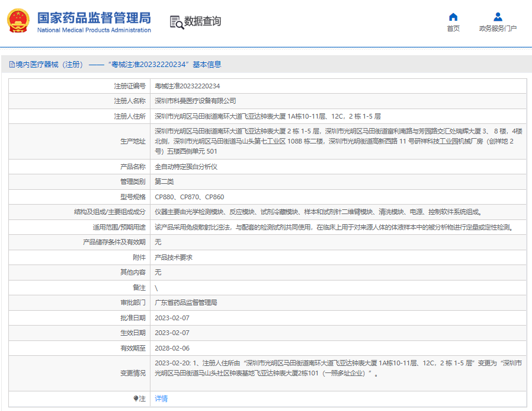Click the expiry date 2028-02-06
532x411 pixels.
[172, 348]
